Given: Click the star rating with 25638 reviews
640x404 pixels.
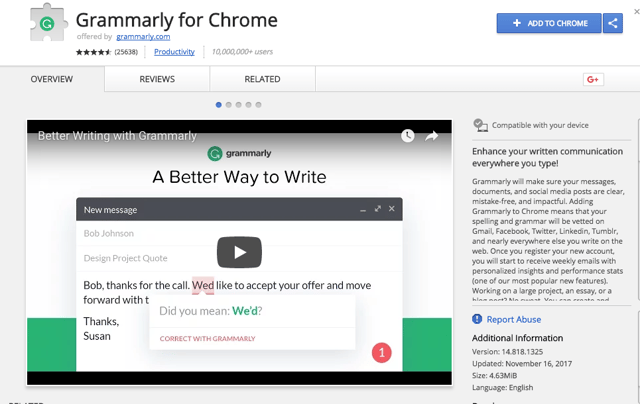Looking at the screenshot, I should (107, 52).
